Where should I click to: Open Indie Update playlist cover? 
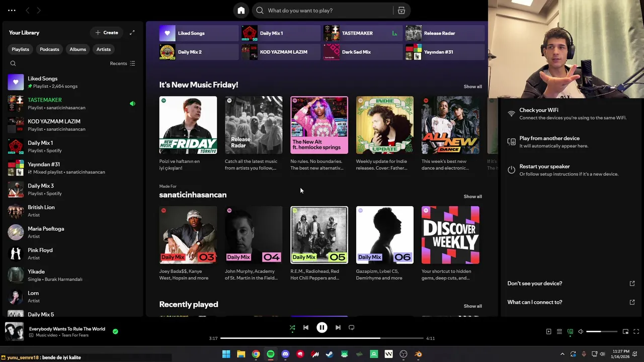[385, 125]
